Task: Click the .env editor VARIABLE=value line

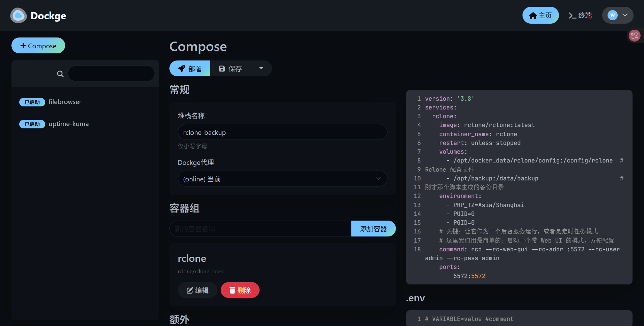Action: tap(469, 319)
